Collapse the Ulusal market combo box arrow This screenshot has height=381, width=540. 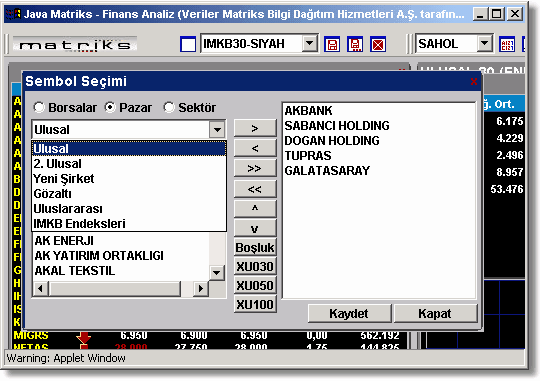217,130
